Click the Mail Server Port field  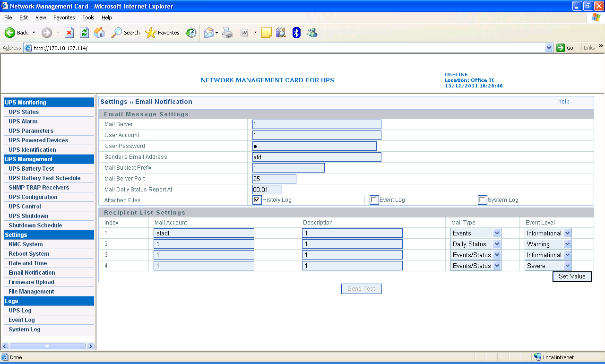click(274, 179)
